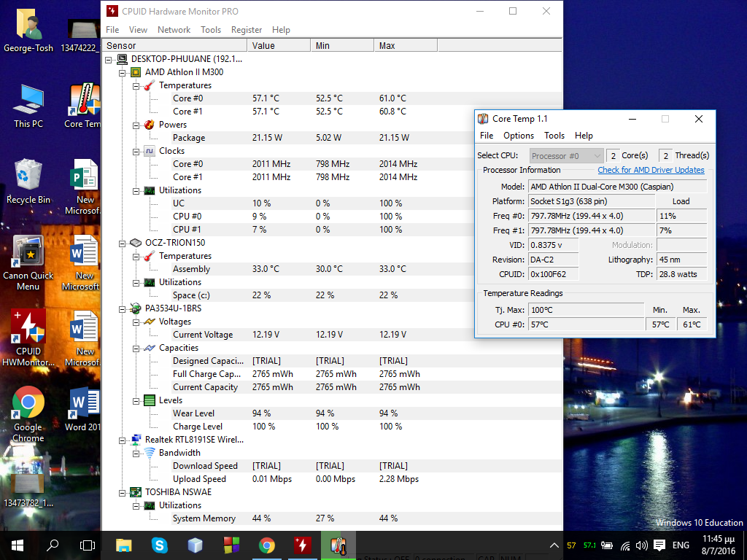Collapse the TOSHIBA NSWAE node
The width and height of the screenshot is (747, 560).
[122, 493]
